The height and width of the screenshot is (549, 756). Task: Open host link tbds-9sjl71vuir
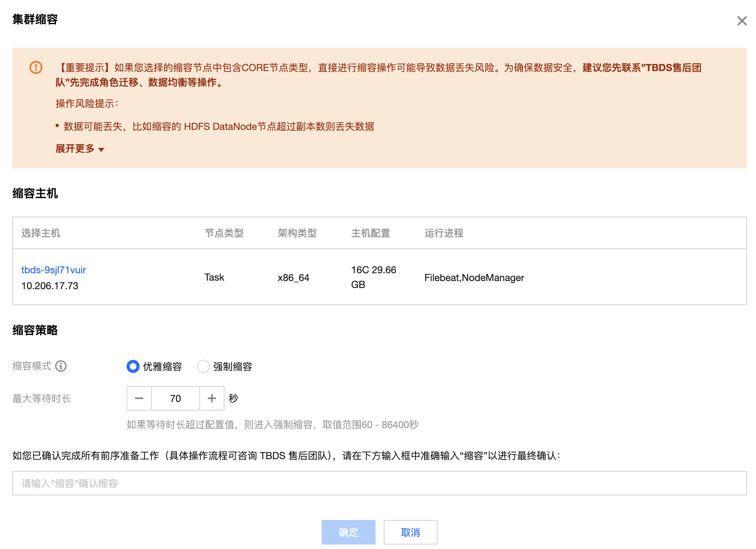53,270
